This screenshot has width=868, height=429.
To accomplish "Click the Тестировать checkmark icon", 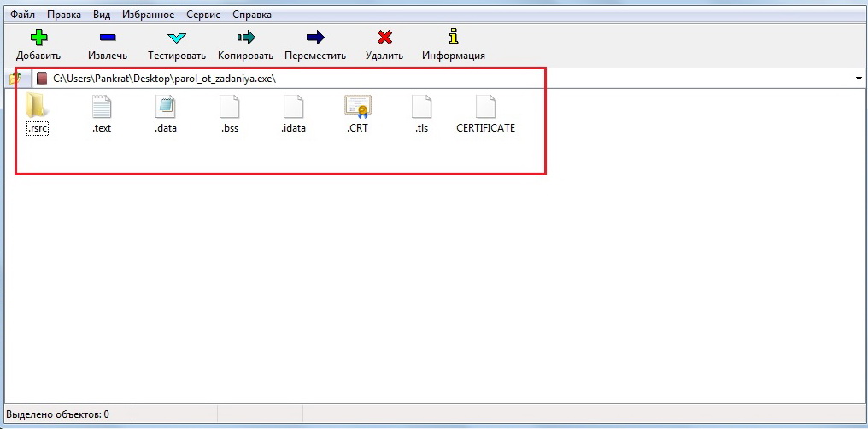I will pos(177,38).
